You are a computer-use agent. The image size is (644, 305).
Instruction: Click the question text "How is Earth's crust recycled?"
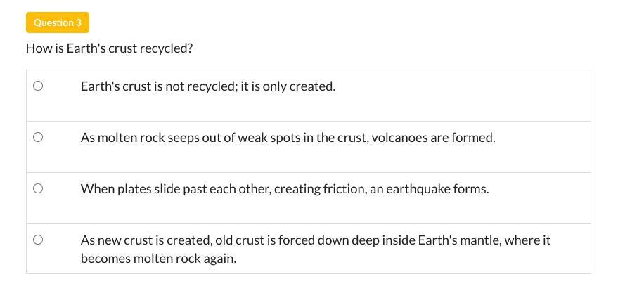click(109, 48)
